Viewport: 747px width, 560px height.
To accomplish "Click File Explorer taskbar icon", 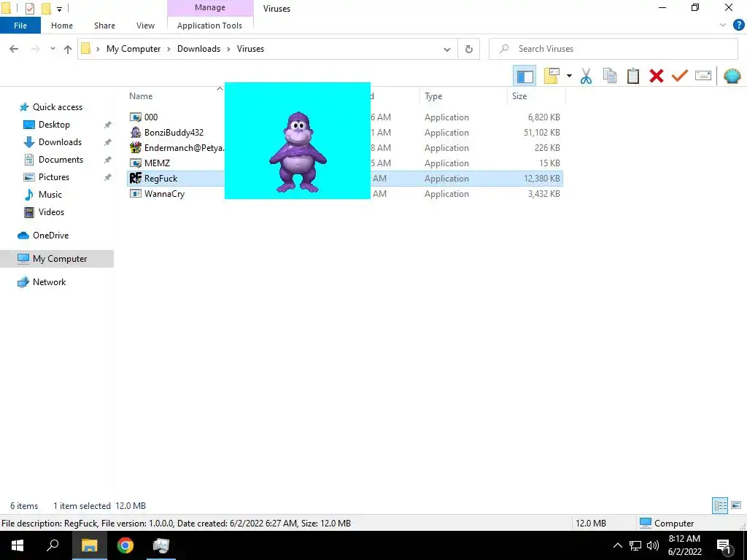I will click(x=89, y=545).
